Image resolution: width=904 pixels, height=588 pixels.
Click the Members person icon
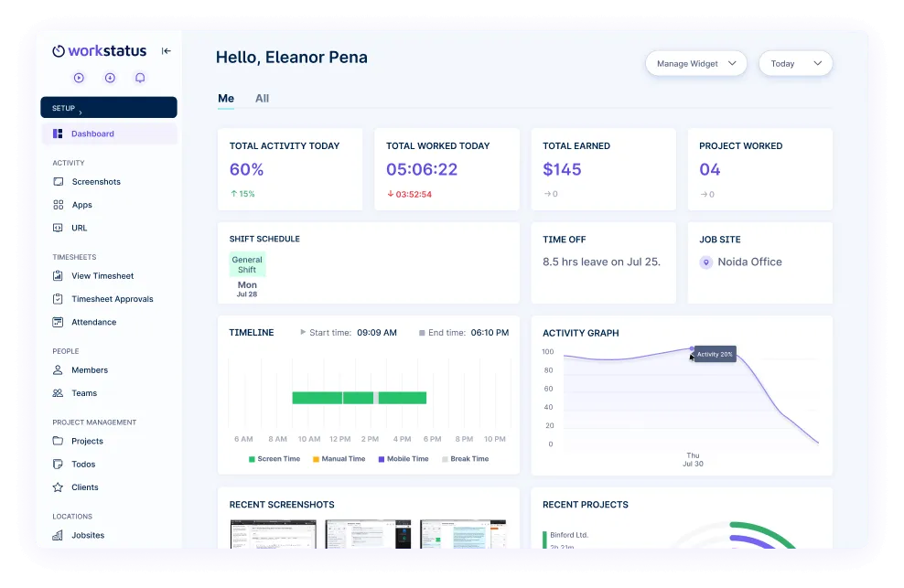click(x=58, y=370)
